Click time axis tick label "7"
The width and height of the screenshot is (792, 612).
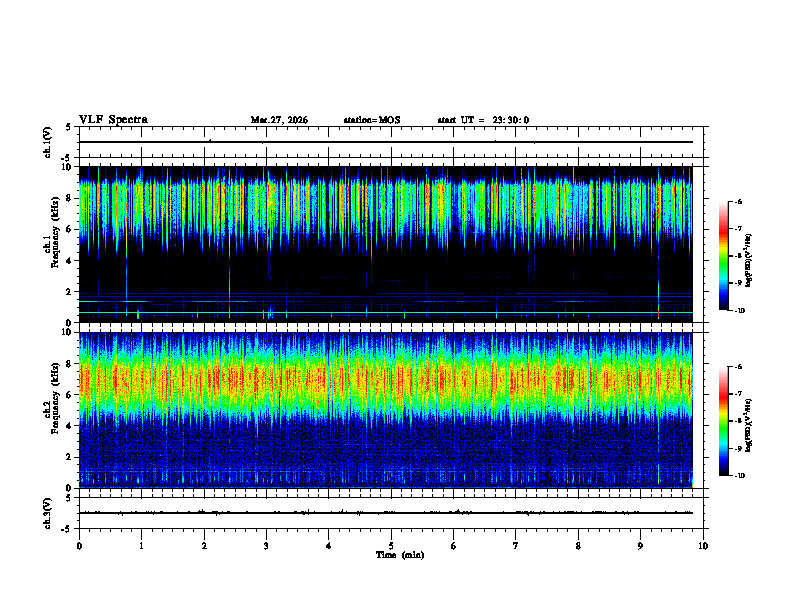coord(516,546)
